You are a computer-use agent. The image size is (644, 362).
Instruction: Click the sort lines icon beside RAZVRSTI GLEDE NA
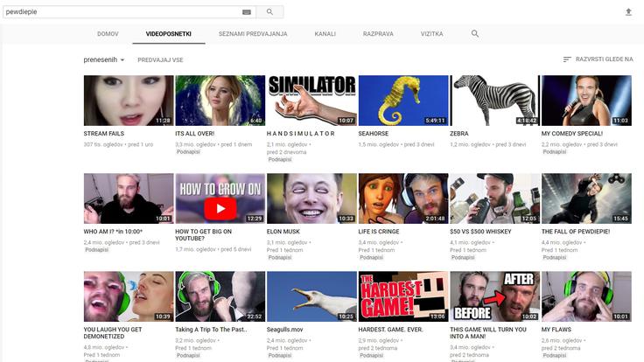click(x=567, y=59)
